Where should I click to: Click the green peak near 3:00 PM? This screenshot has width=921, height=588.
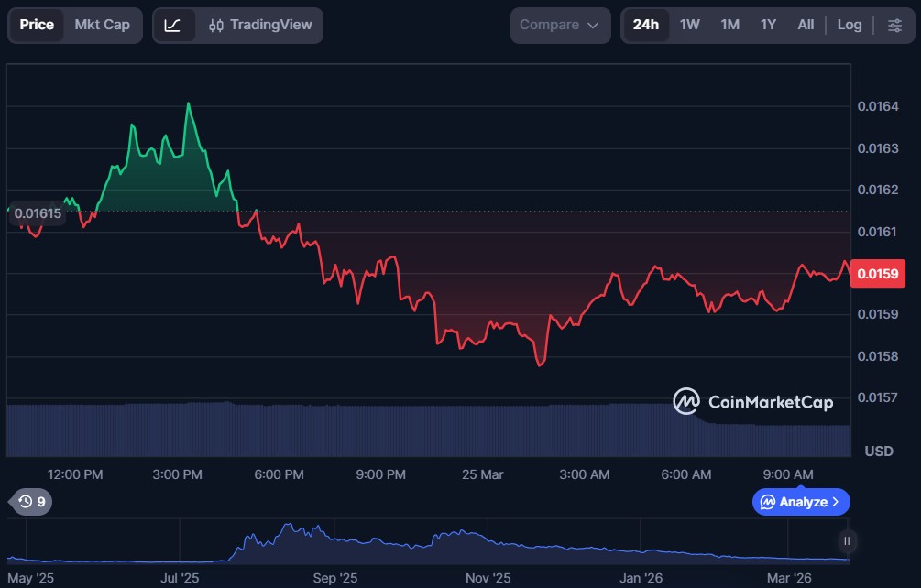188,104
